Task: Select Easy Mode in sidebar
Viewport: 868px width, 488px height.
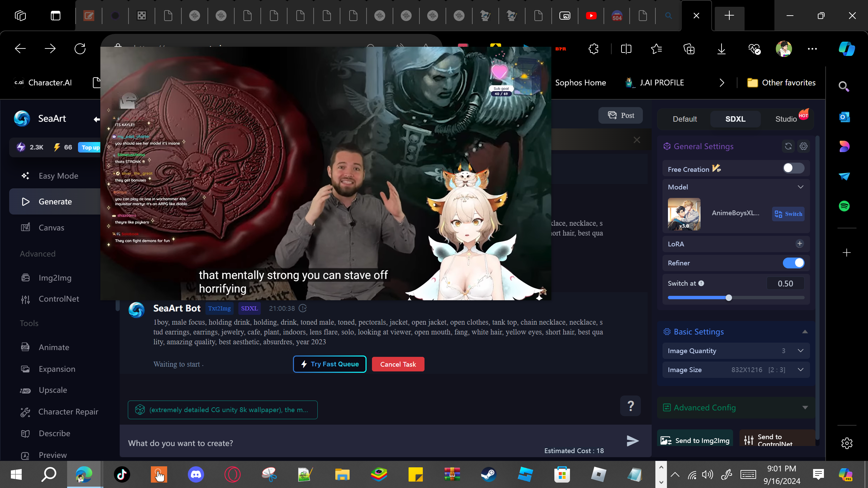Action: coord(58,176)
